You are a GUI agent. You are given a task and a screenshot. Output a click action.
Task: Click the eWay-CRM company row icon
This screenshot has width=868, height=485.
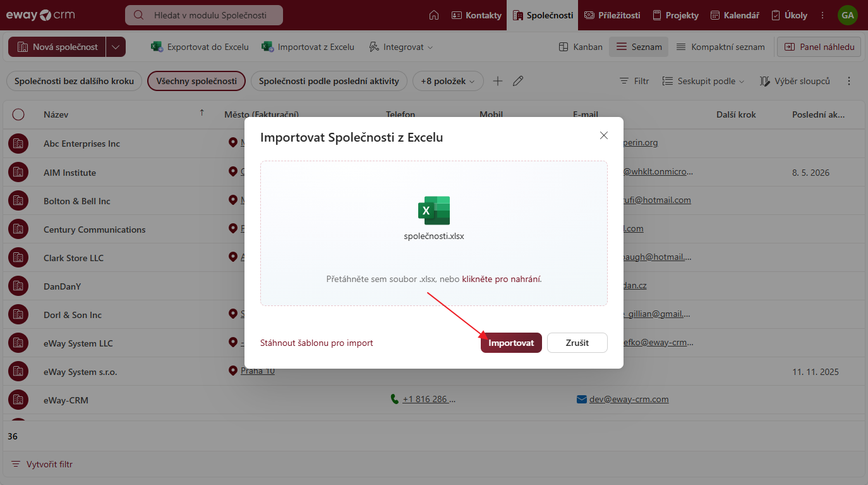[18, 400]
